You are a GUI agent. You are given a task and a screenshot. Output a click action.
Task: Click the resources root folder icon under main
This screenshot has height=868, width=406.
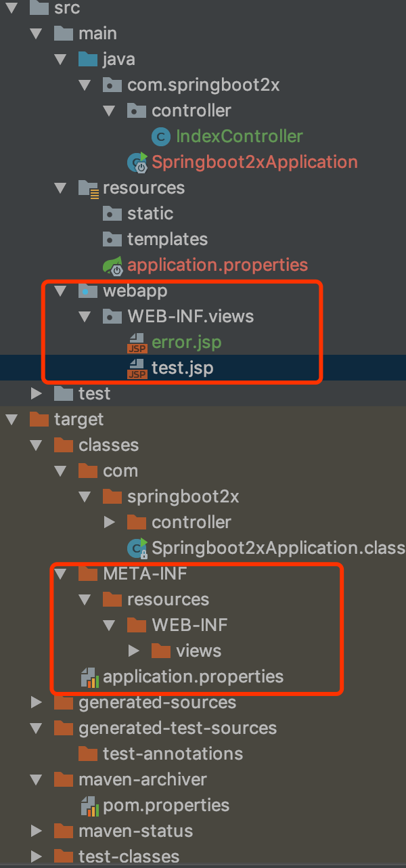89,188
